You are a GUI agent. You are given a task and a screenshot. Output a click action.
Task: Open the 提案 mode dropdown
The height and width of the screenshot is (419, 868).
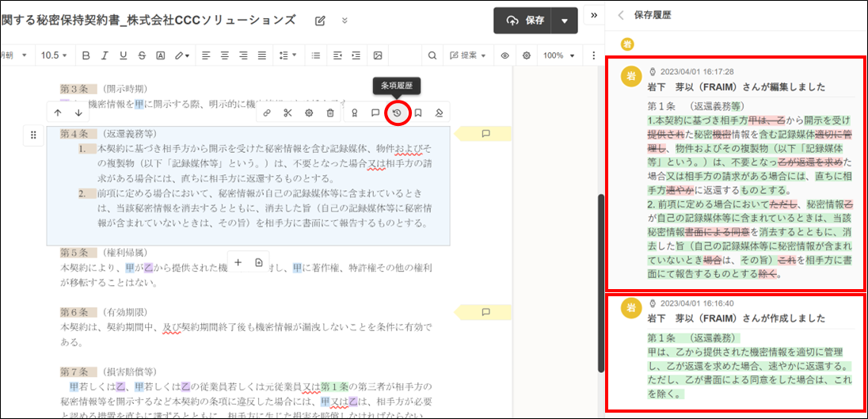click(x=468, y=55)
